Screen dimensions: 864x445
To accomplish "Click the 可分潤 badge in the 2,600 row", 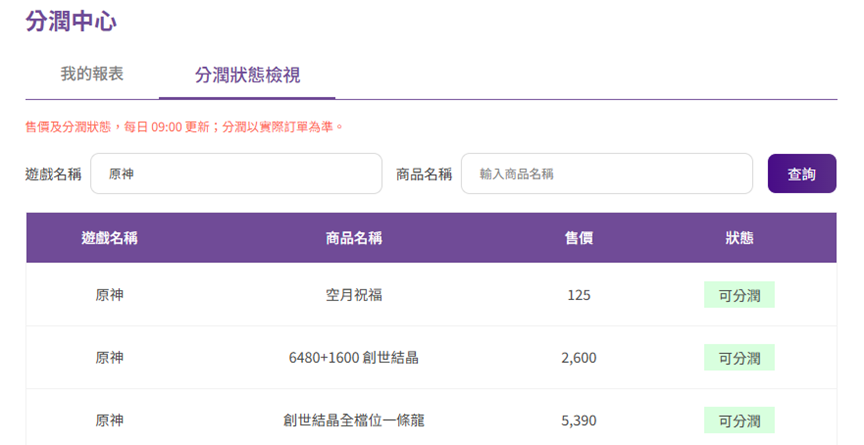I will (x=739, y=358).
